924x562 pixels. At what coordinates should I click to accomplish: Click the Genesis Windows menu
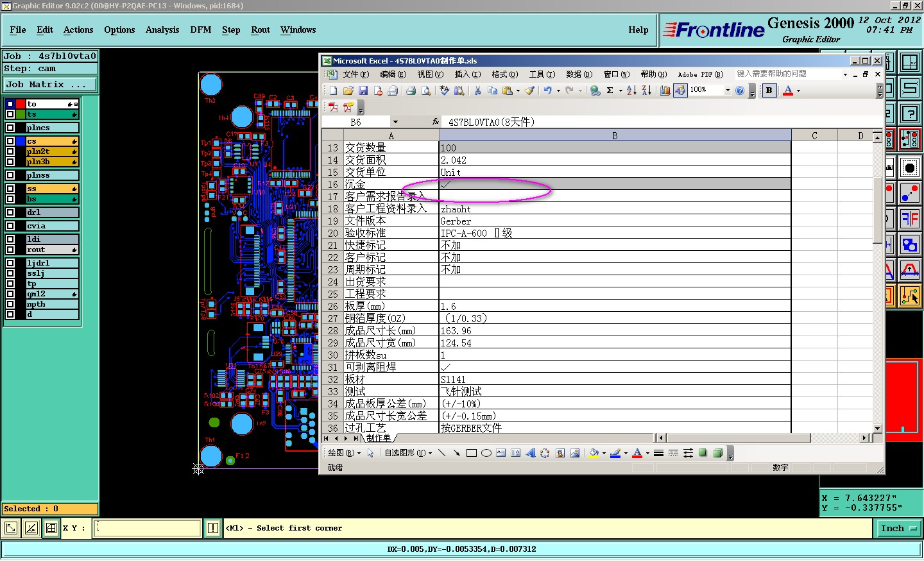click(298, 30)
